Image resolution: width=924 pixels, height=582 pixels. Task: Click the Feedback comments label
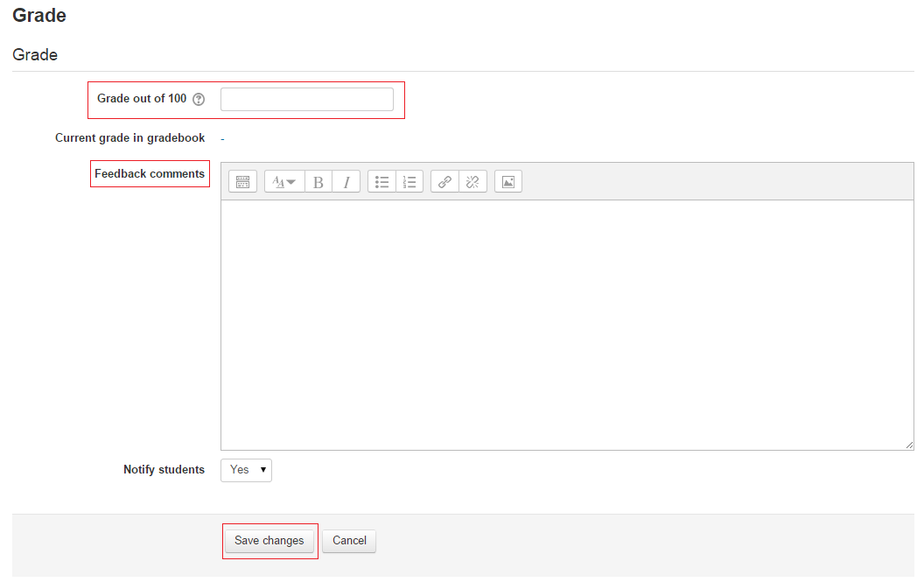[150, 174]
